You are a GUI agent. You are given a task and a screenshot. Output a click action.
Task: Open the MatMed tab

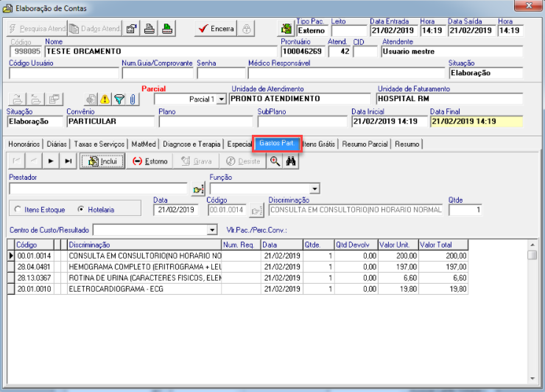pos(144,144)
